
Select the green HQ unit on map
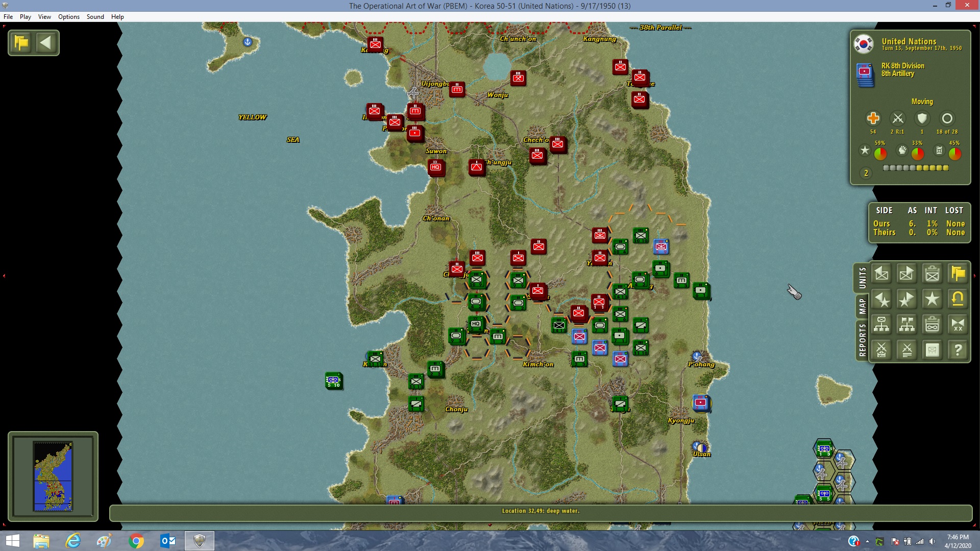(476, 324)
